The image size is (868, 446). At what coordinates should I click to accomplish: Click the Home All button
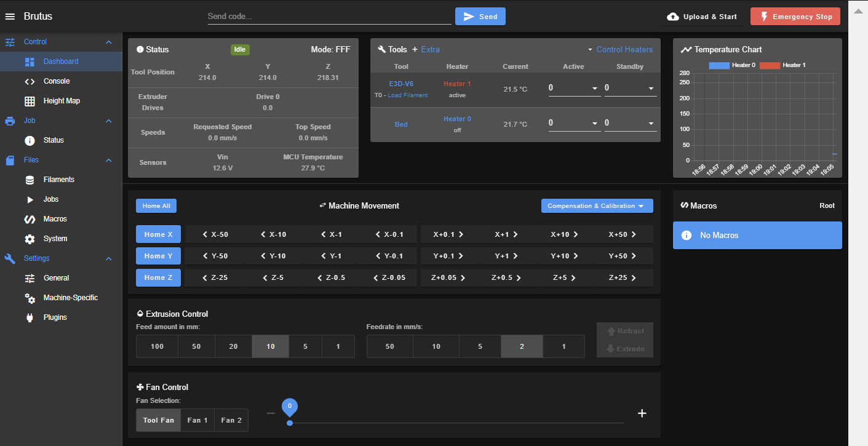click(x=156, y=206)
